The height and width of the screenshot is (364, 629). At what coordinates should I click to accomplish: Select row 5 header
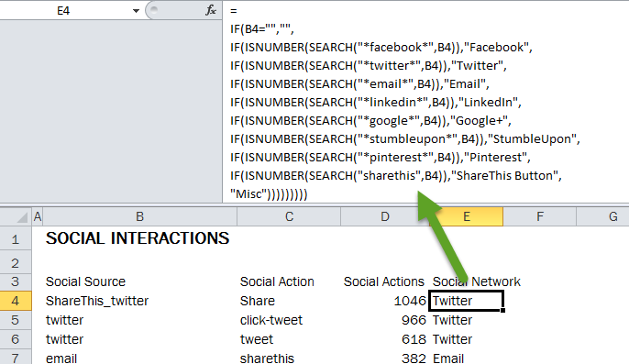(x=16, y=320)
